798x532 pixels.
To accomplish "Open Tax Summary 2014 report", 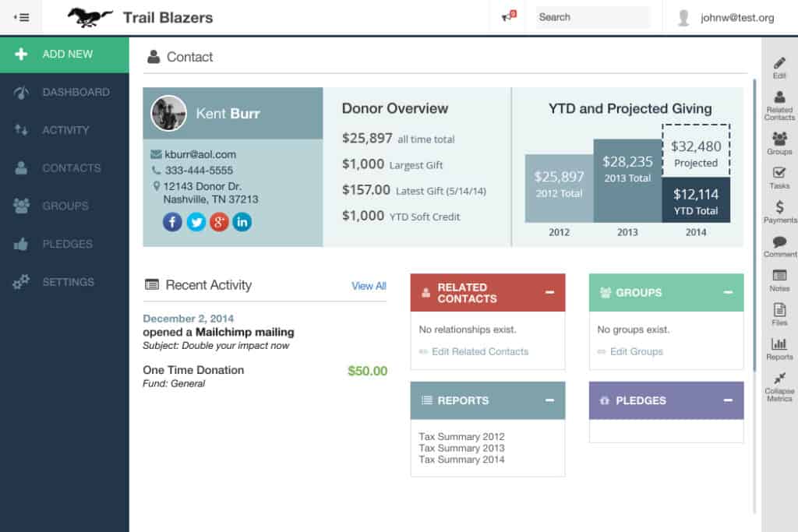I will [x=461, y=460].
